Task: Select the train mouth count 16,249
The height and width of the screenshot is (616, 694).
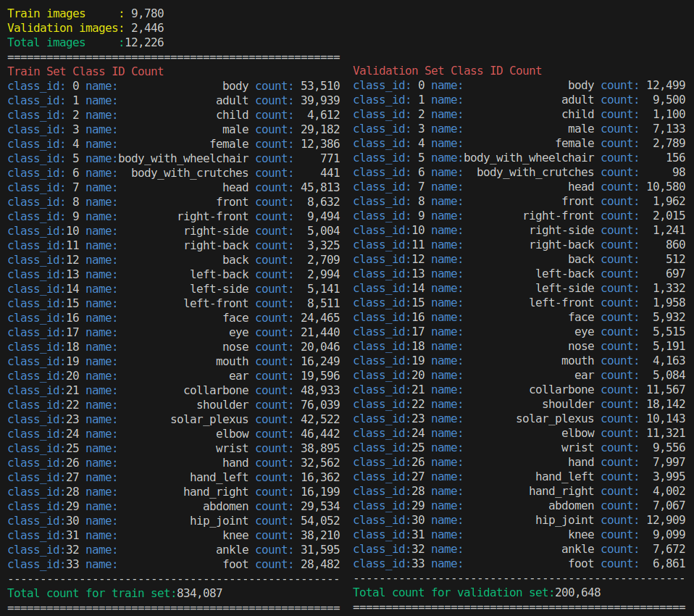Action: (x=320, y=362)
